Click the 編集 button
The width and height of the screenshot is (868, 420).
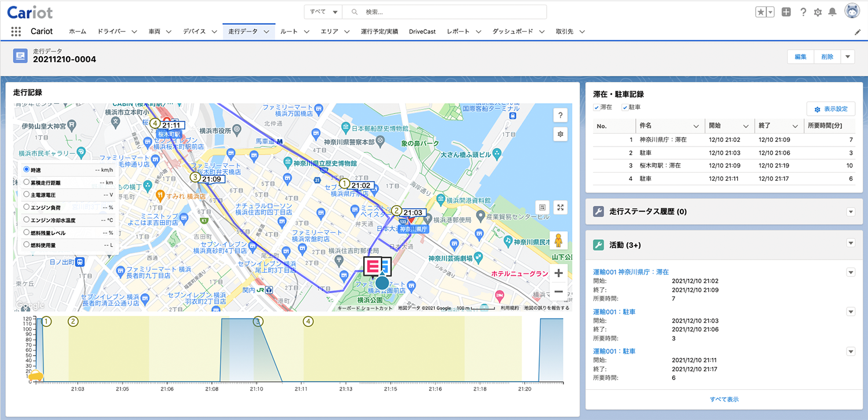(x=801, y=57)
